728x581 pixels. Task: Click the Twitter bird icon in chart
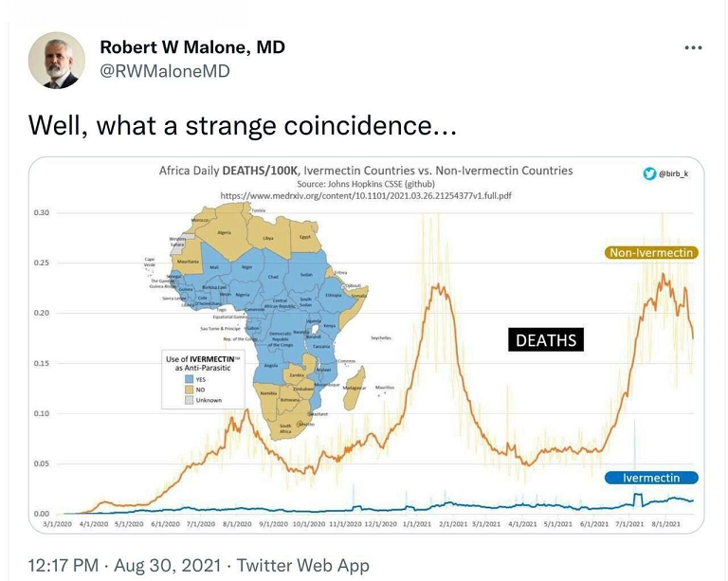click(649, 172)
